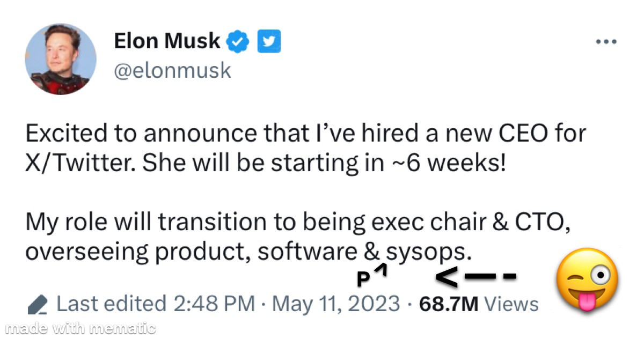The width and height of the screenshot is (644, 339).
Task: Open Elon Musk's profile picture
Action: 61,59
